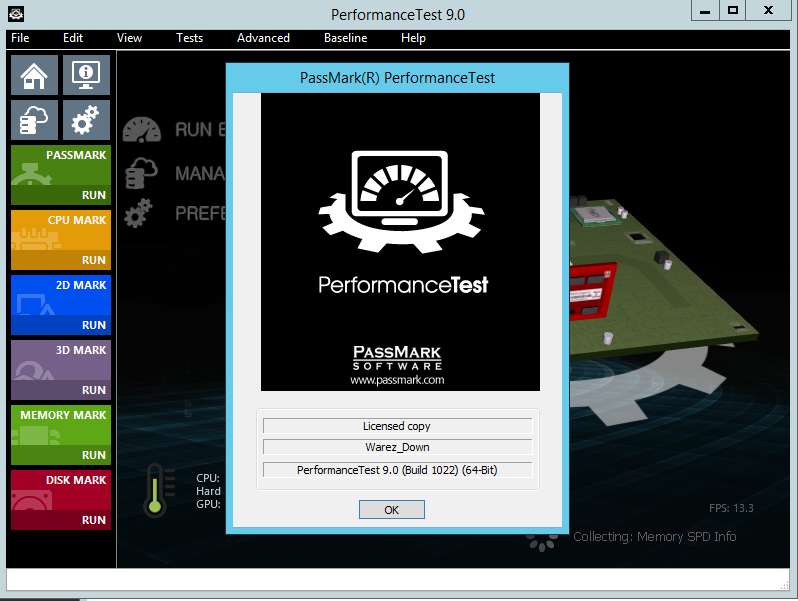Click the Hard disk temperature label
This screenshot has width=798, height=601.
[209, 492]
